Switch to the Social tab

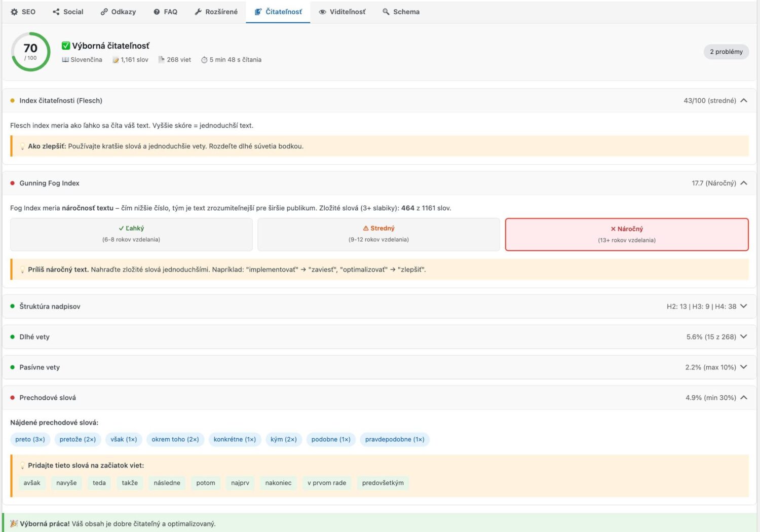coord(68,12)
